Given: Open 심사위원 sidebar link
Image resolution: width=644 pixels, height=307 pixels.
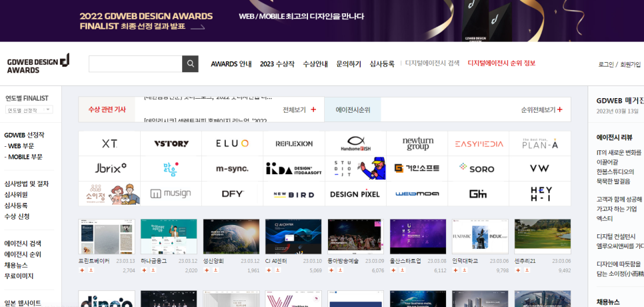Looking at the screenshot, I should tap(16, 194).
